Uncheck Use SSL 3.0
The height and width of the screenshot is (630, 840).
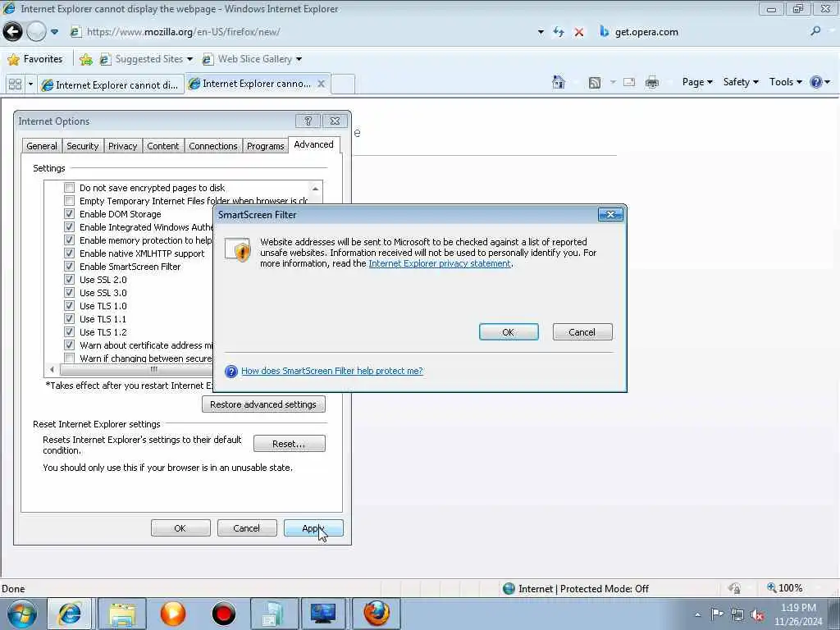tap(69, 293)
